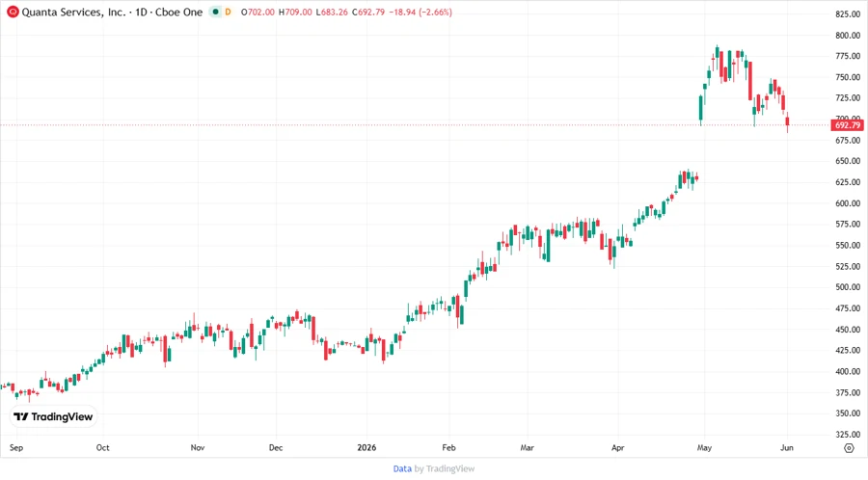Click the Feb label on time axis
Viewport: 868px width, 480px height.
pos(448,447)
